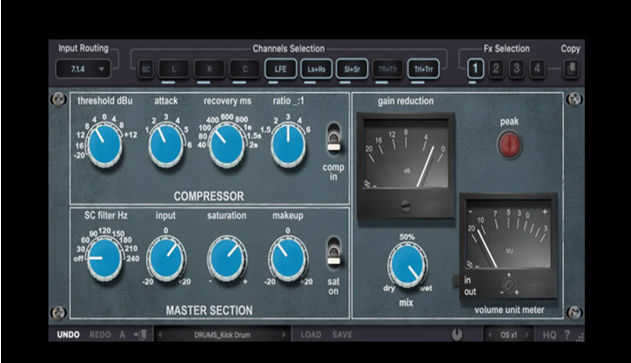631x363 pixels.
Task: Click the dry/wet mix knob
Action: (407, 266)
